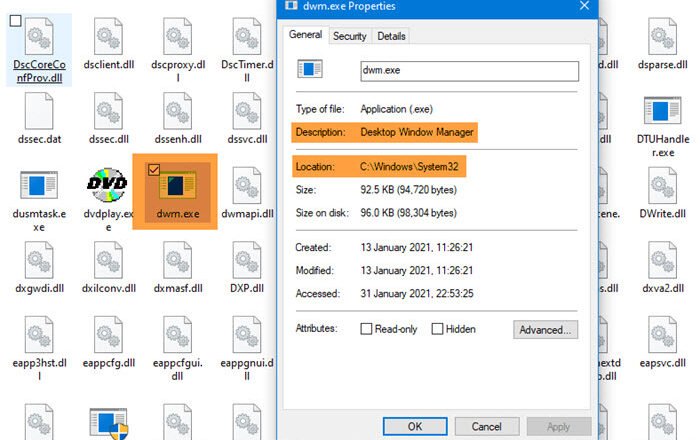Select dxva2.dll file icon
This screenshot has width=700, height=440.
click(662, 260)
